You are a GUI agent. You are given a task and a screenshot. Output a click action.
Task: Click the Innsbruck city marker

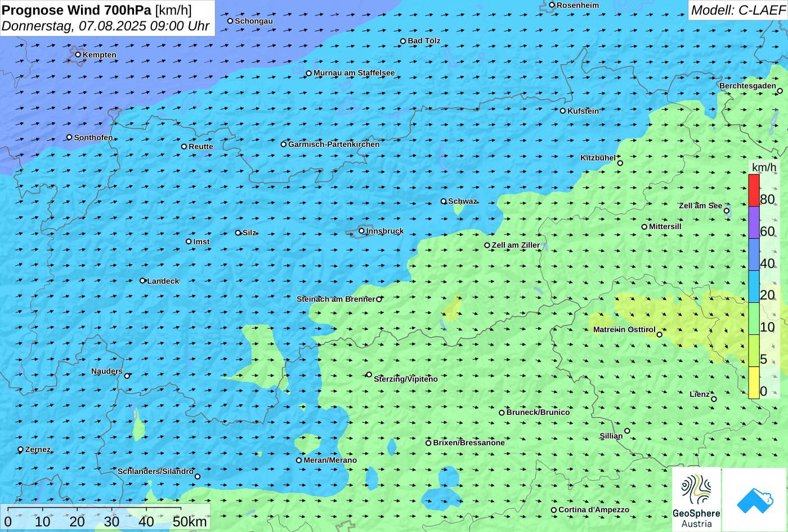click(361, 231)
